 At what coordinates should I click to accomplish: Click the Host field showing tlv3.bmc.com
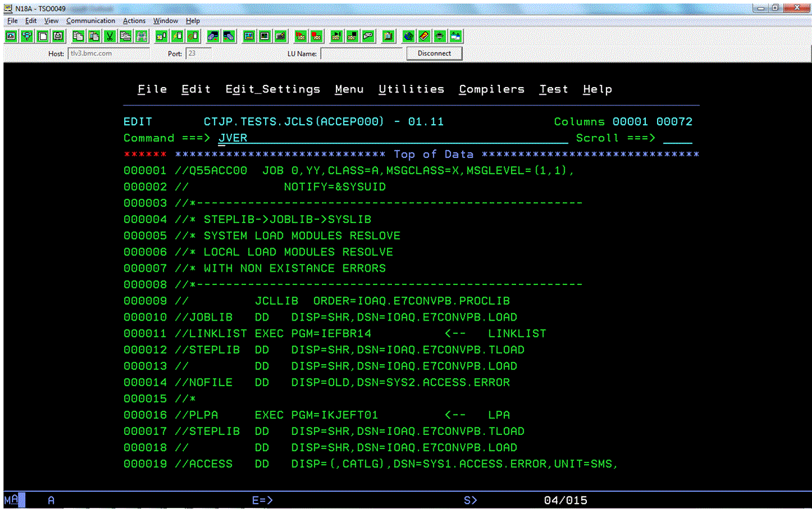coord(109,53)
